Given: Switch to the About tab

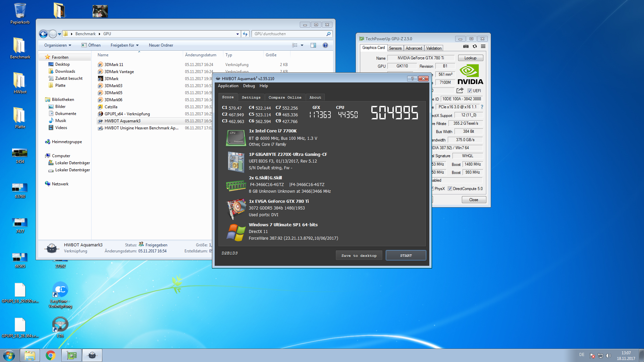Looking at the screenshot, I should pyautogui.click(x=315, y=97).
